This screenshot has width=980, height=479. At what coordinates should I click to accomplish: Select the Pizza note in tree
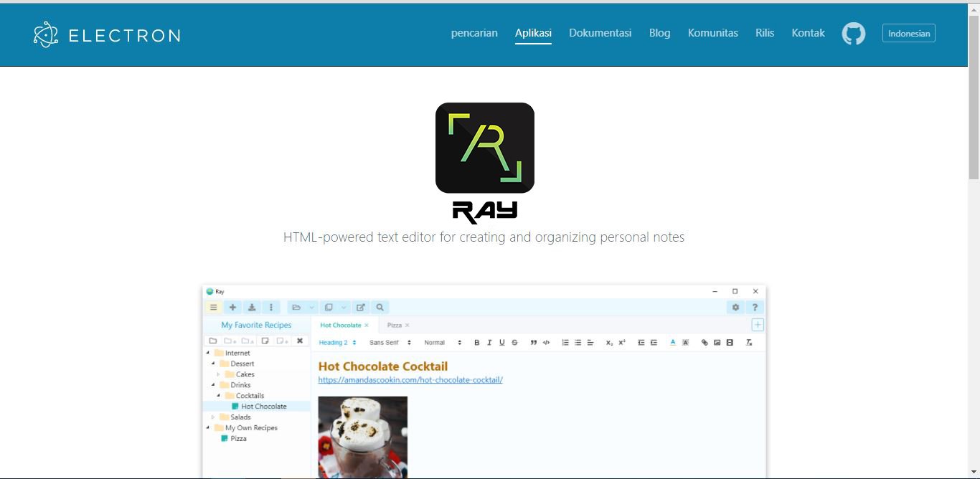pyautogui.click(x=234, y=439)
